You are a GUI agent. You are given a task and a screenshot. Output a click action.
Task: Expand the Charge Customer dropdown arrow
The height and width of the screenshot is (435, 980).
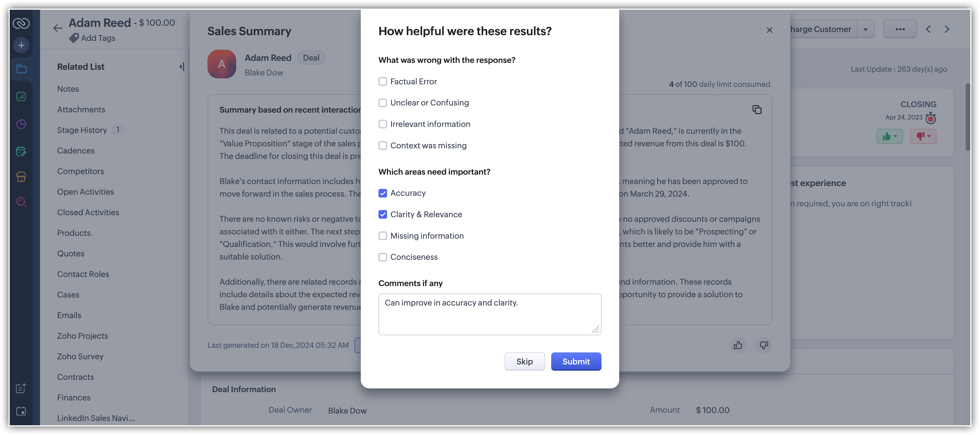click(x=865, y=29)
